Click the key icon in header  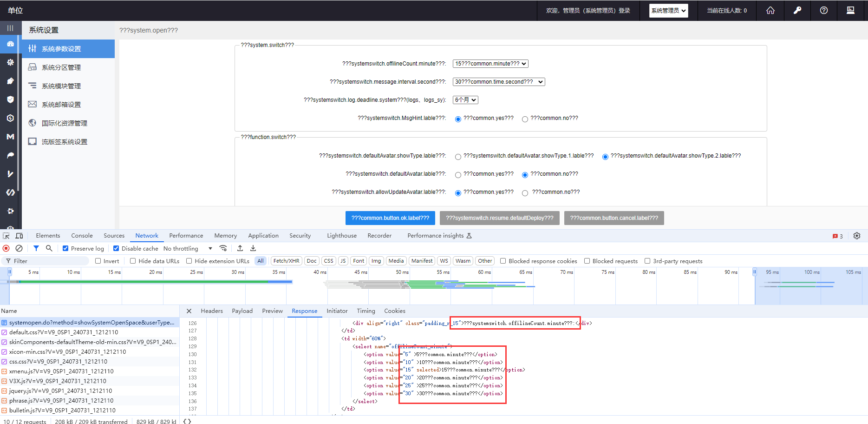click(797, 10)
